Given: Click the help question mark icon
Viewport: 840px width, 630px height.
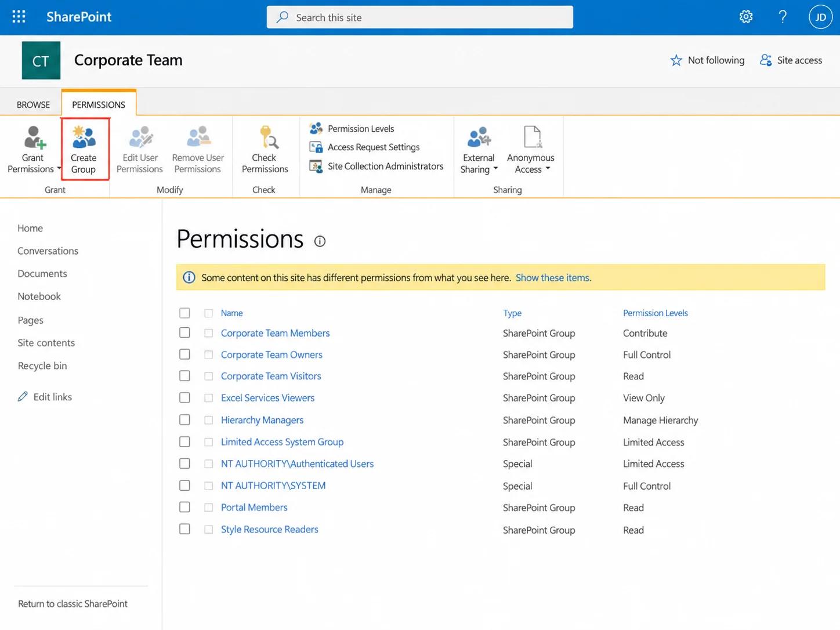Looking at the screenshot, I should 783,17.
